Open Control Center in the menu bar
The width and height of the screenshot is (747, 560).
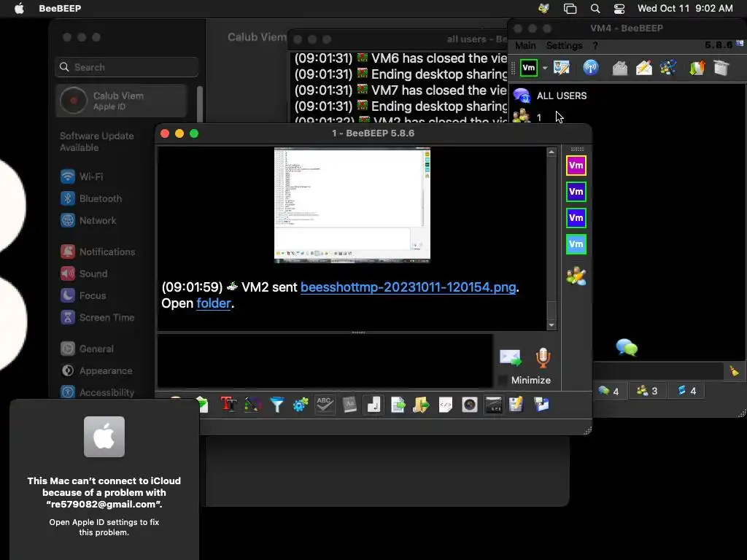click(x=619, y=9)
